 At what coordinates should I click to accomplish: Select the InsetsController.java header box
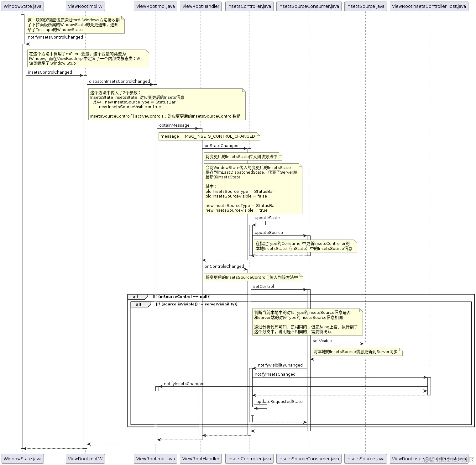click(x=249, y=6)
